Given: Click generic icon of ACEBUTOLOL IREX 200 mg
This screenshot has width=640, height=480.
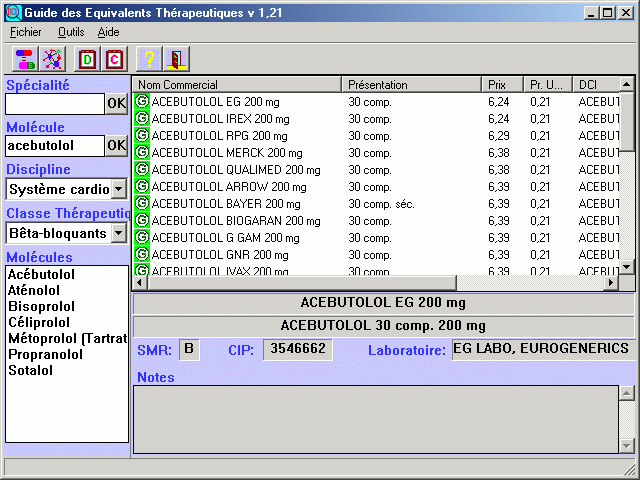Looking at the screenshot, I should 142,118.
